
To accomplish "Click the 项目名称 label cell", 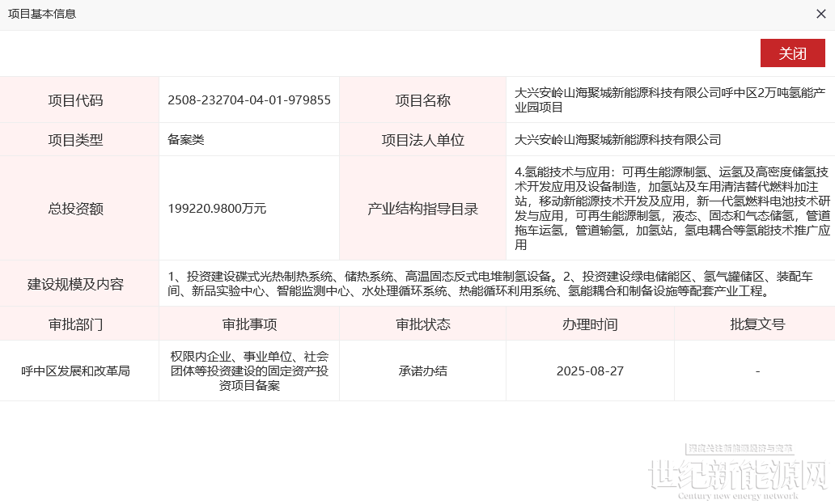I will click(x=422, y=100).
